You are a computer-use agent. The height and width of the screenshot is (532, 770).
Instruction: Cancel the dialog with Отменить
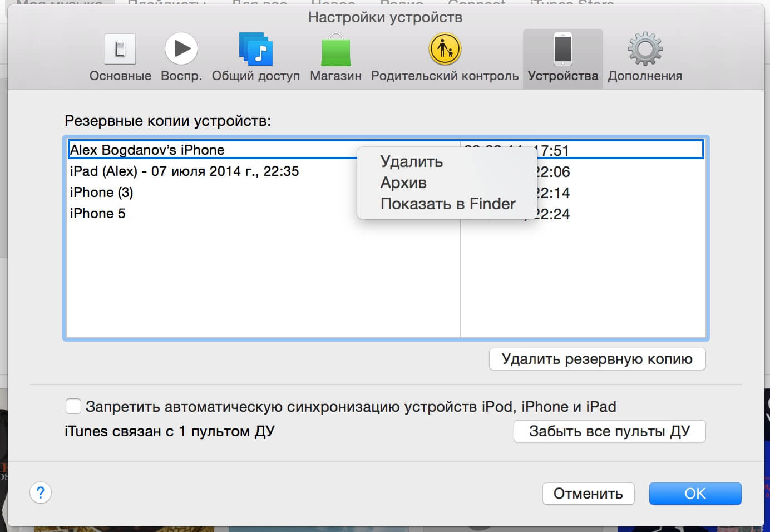click(x=588, y=494)
